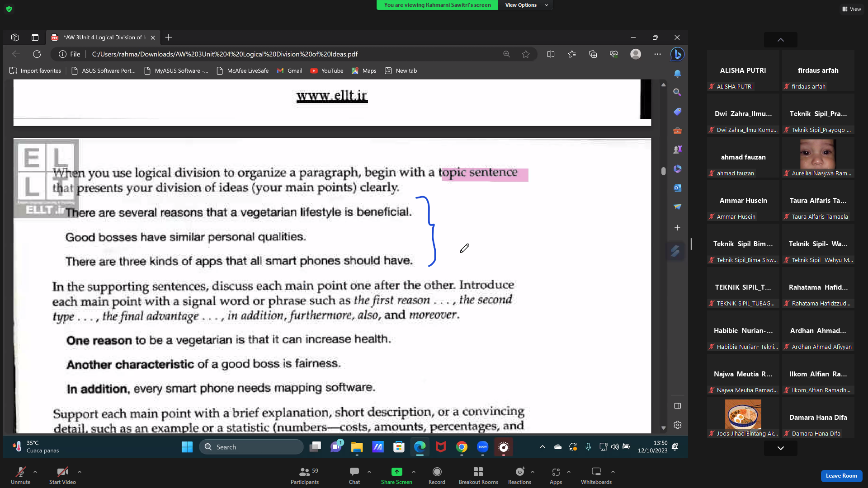The image size is (868, 488).
Task: Open Edge tab actions menu icon
Action: (x=35, y=38)
